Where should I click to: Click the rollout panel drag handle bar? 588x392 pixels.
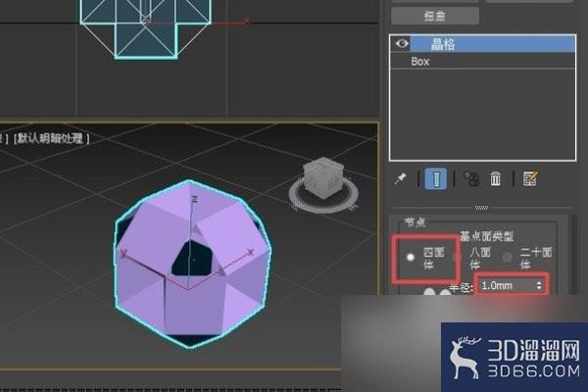click(x=481, y=208)
